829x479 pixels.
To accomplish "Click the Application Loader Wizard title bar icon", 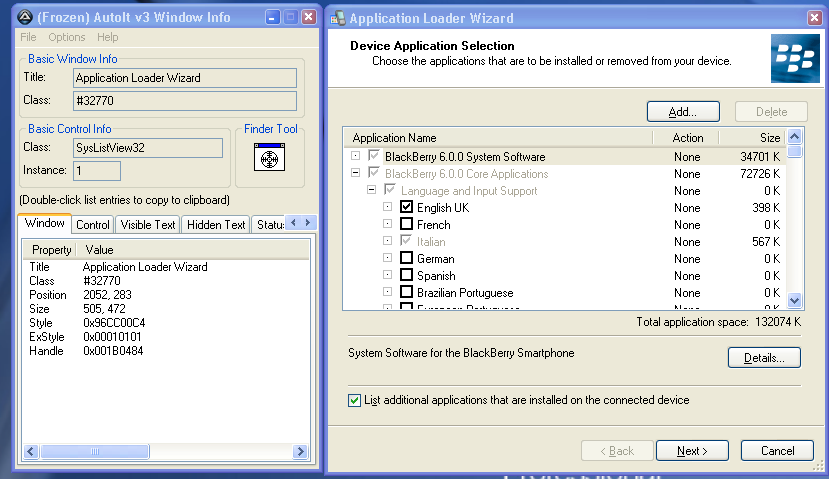I will pyautogui.click(x=338, y=19).
